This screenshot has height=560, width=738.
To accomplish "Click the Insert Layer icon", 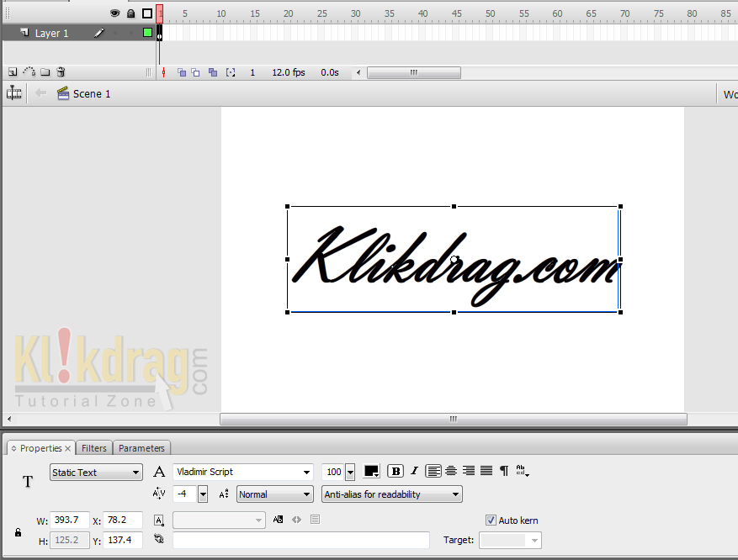I will (13, 72).
